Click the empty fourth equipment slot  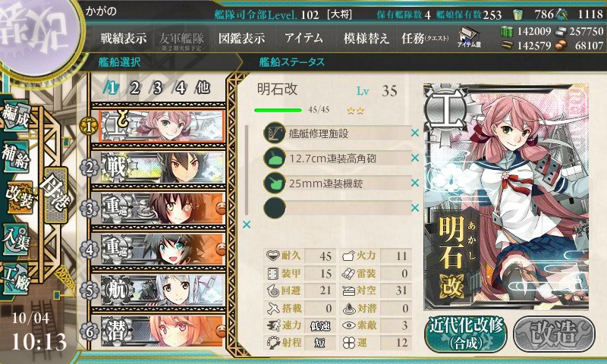[x=337, y=208]
